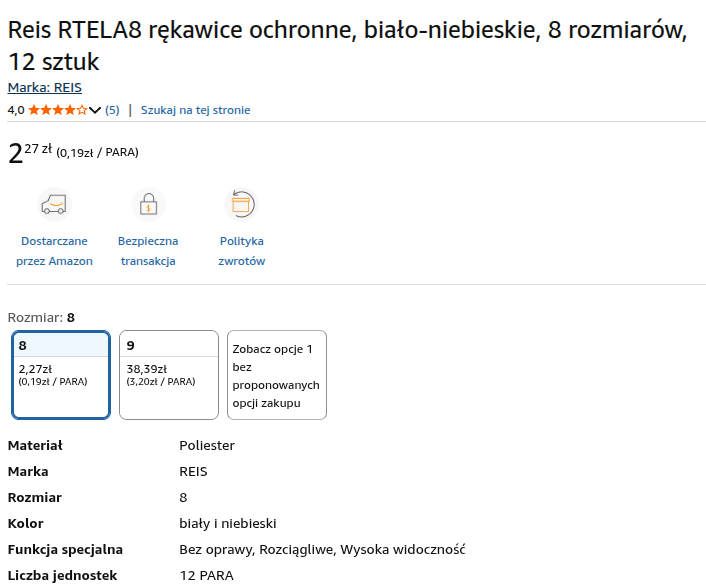Open Zobacz opcje 1 bez proponowanych
The height and width of the screenshot is (586, 706).
pyautogui.click(x=276, y=376)
